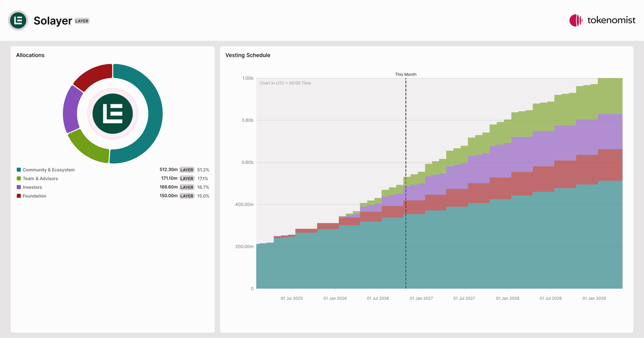Click the Investors legend label
The width and height of the screenshot is (644, 338).
pyautogui.click(x=32, y=187)
